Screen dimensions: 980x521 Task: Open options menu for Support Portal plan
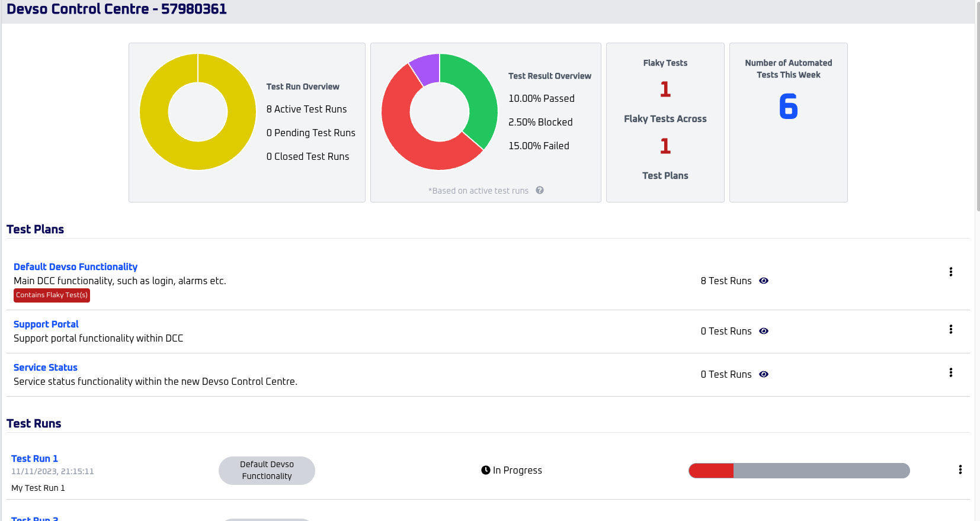[951, 329]
